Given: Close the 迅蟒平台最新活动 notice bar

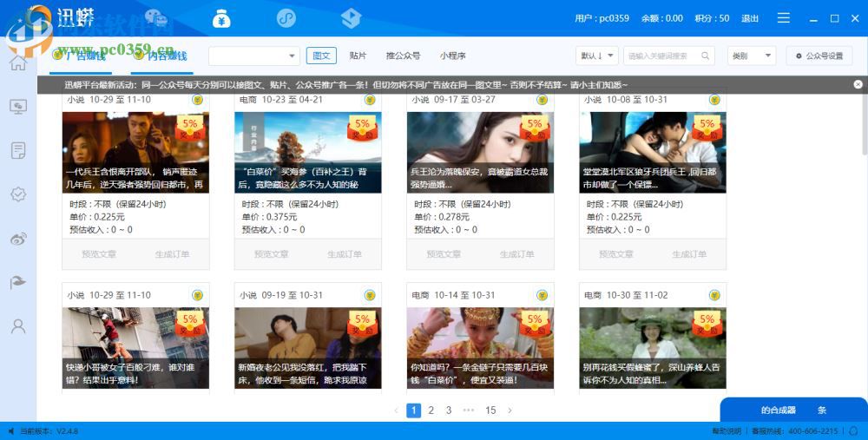Looking at the screenshot, I should click(858, 85).
